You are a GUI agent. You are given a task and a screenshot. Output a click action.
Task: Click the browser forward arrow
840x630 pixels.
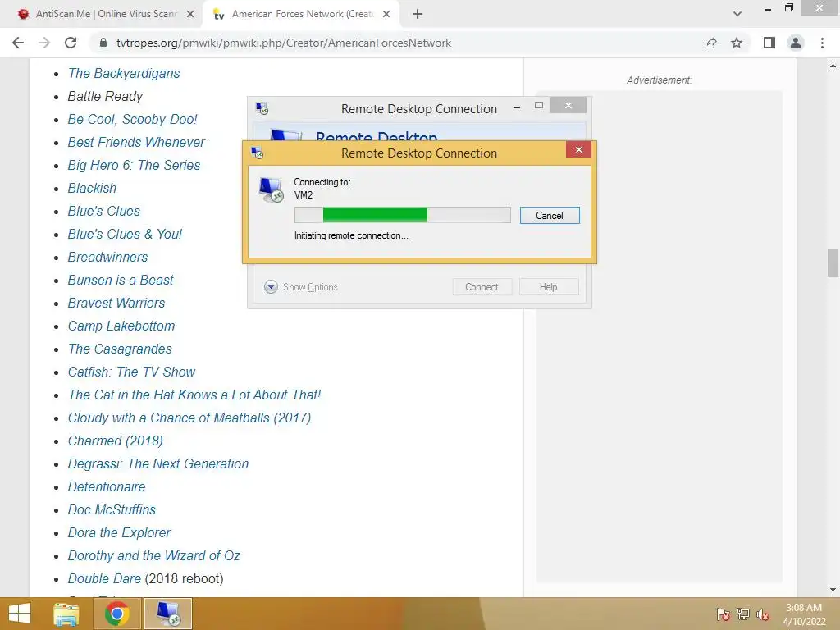[44, 43]
